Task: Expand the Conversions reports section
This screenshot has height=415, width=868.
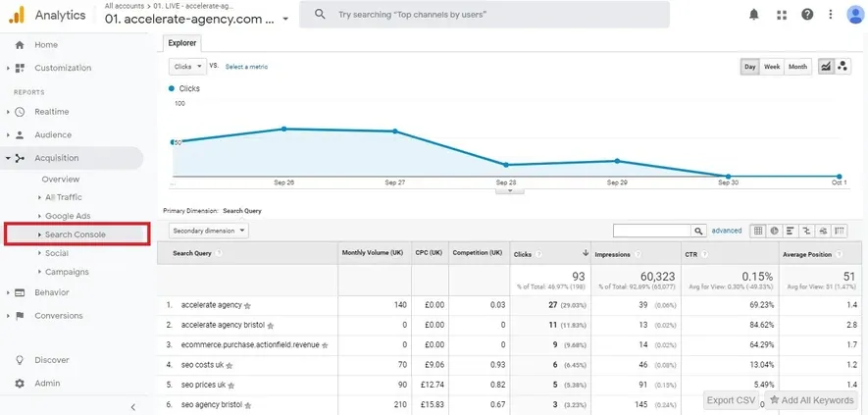Action: click(8, 316)
